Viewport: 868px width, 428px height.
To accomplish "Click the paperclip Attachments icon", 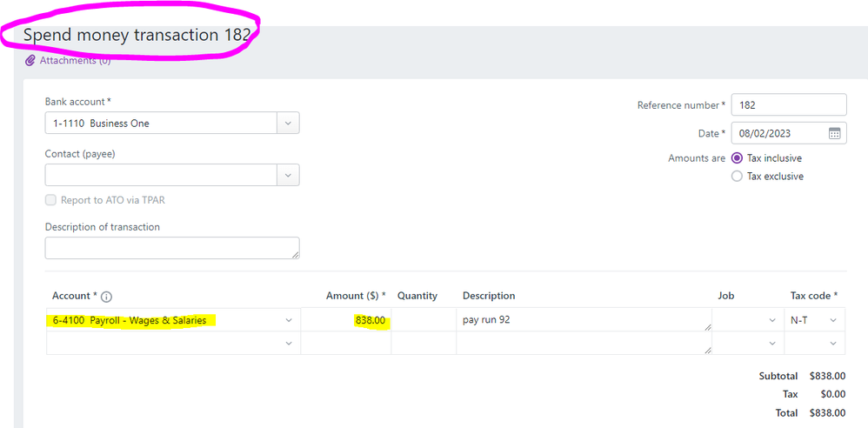I will (30, 61).
